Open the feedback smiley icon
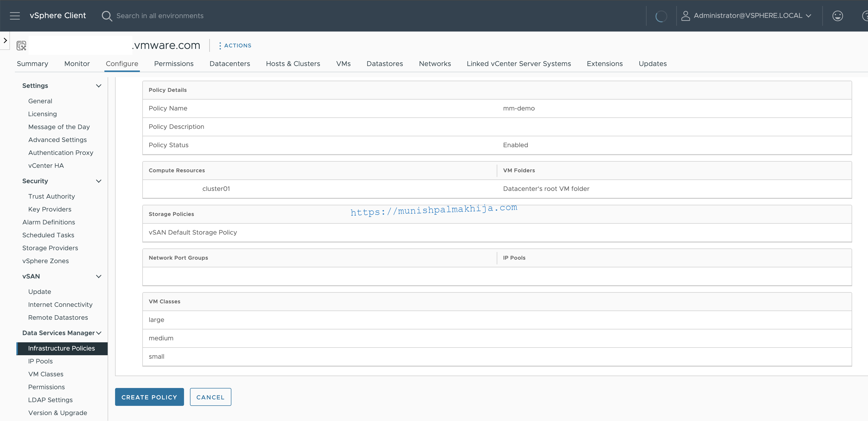The image size is (868, 421). [837, 16]
